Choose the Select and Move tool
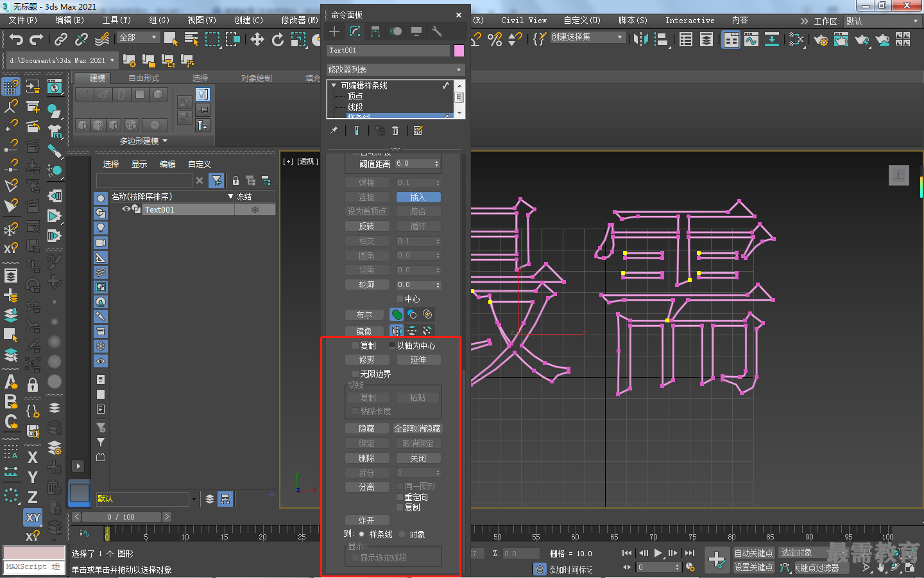 [257, 40]
